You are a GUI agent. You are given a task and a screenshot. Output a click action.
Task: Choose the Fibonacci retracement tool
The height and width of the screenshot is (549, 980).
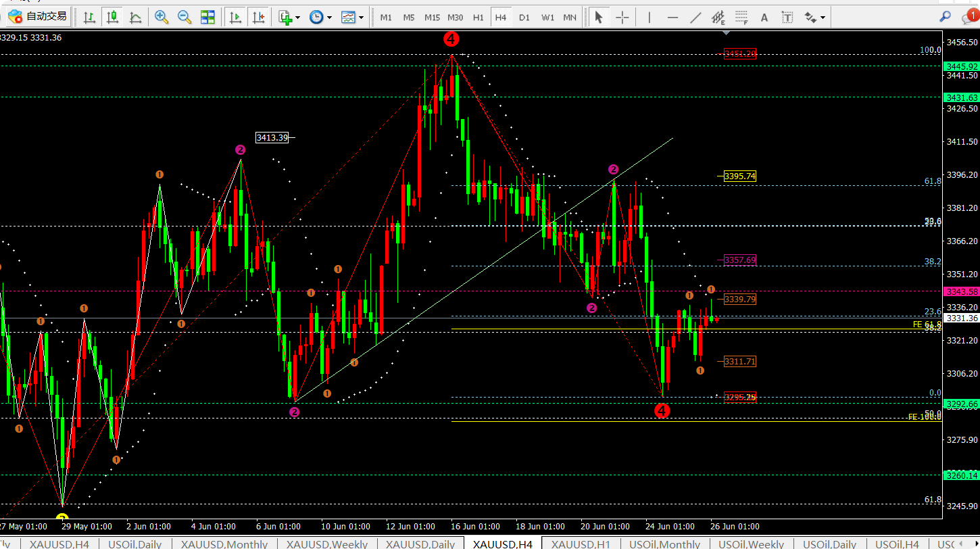pyautogui.click(x=741, y=18)
